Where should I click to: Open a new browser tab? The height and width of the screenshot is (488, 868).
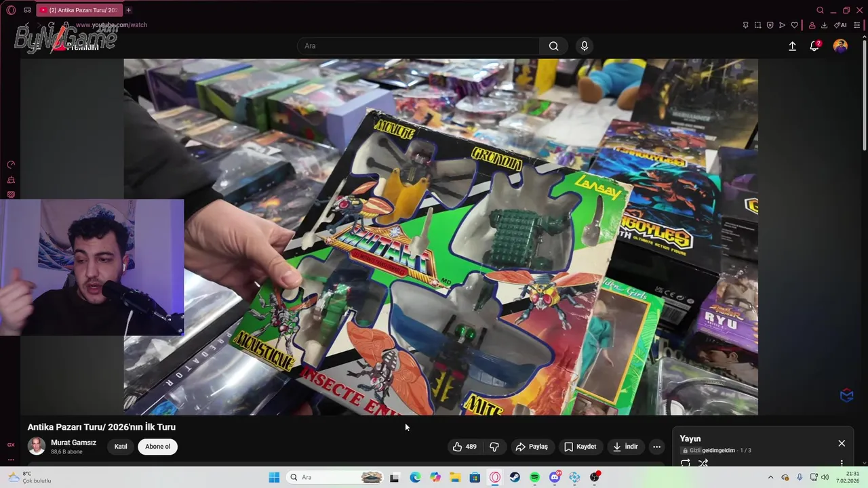tap(128, 10)
